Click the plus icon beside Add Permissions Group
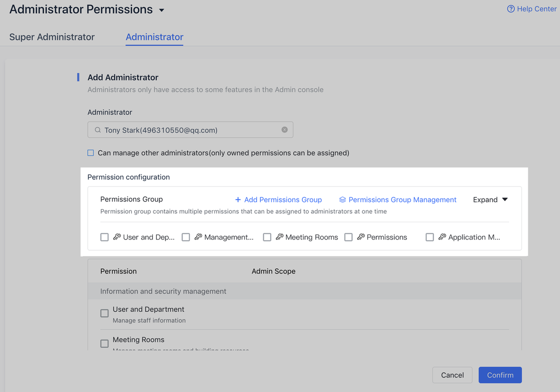 click(x=238, y=200)
